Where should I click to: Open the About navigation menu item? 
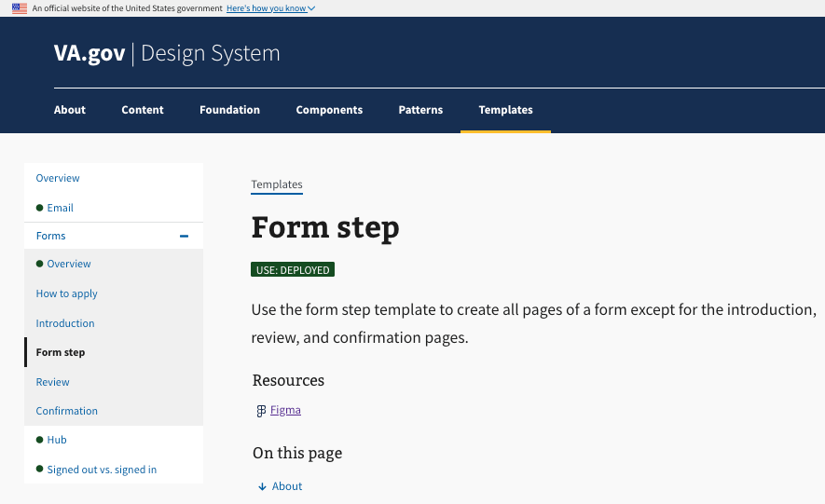click(70, 110)
